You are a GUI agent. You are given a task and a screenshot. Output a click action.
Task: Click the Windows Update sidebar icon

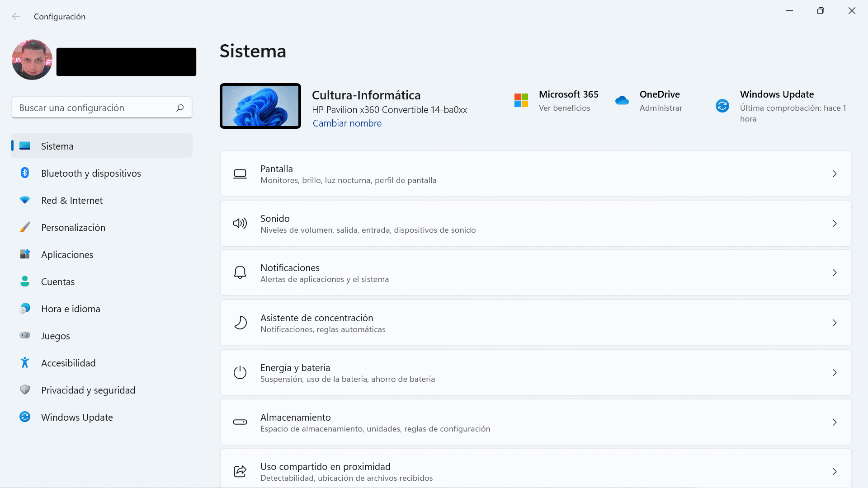click(x=25, y=417)
